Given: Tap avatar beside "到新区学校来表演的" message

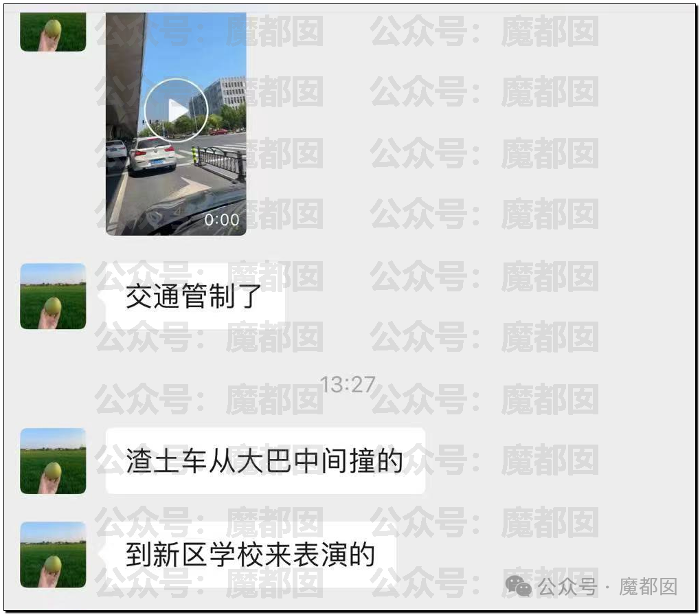Looking at the screenshot, I should coord(53,555).
